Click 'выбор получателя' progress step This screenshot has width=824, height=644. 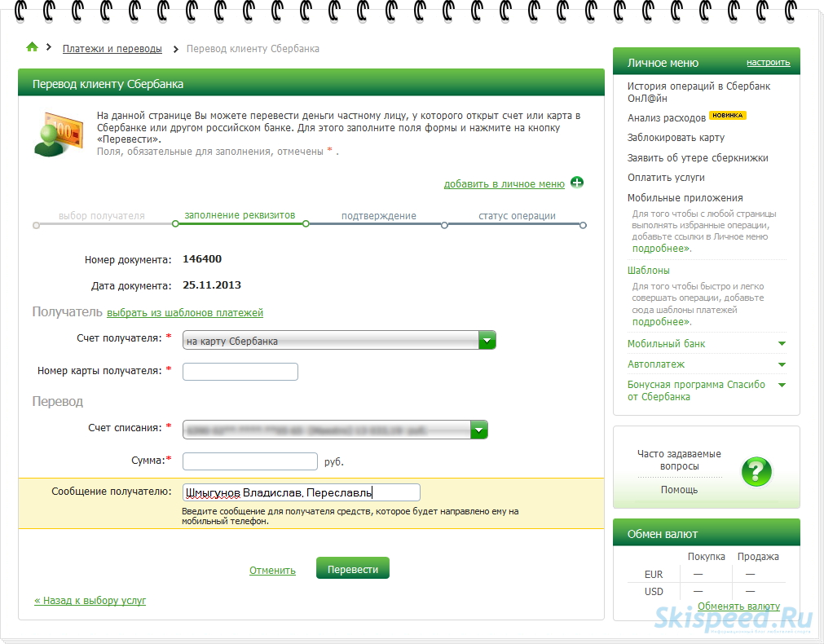pos(101,215)
